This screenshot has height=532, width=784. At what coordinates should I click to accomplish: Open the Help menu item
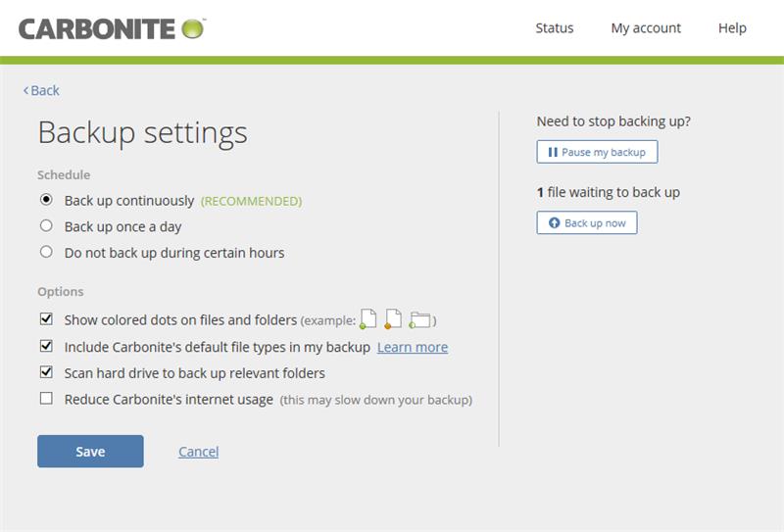click(x=732, y=28)
